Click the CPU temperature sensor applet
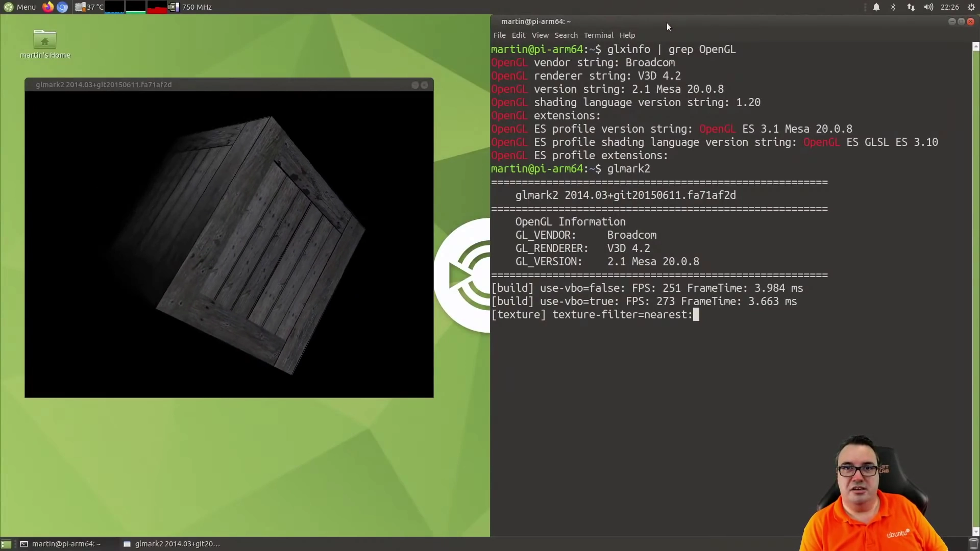The image size is (980, 551). (x=90, y=7)
